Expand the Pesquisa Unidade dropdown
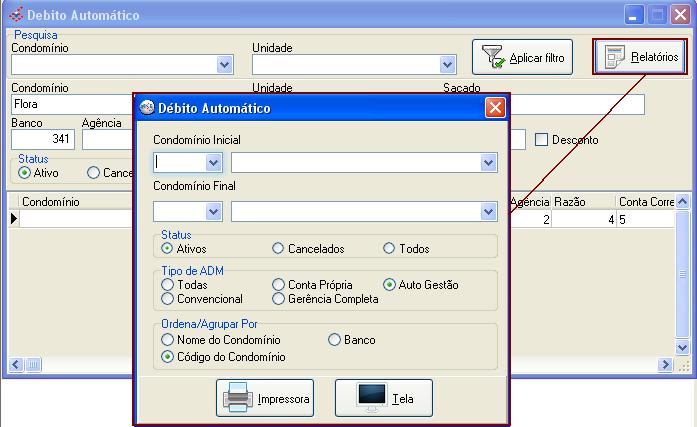The width and height of the screenshot is (697, 427). [x=448, y=64]
